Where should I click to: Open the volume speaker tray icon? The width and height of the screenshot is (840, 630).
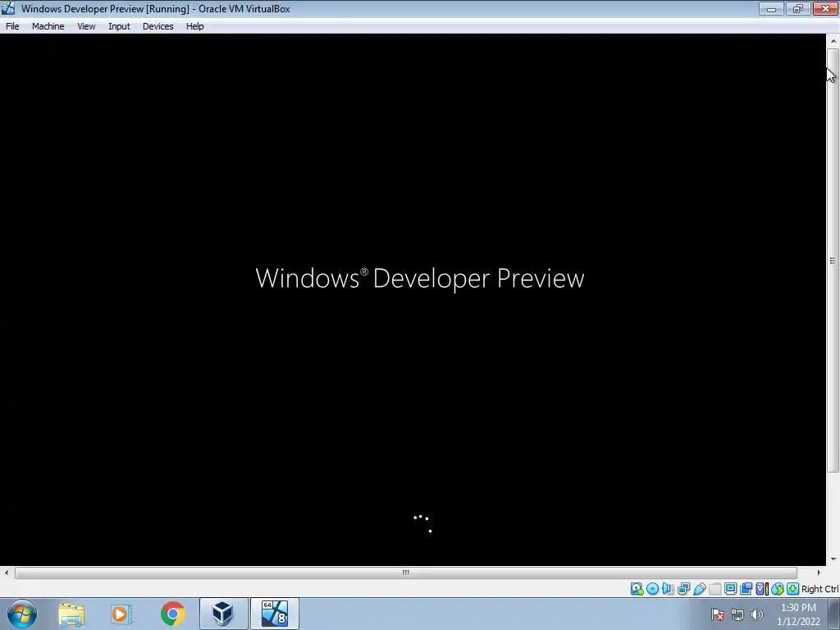(757, 614)
